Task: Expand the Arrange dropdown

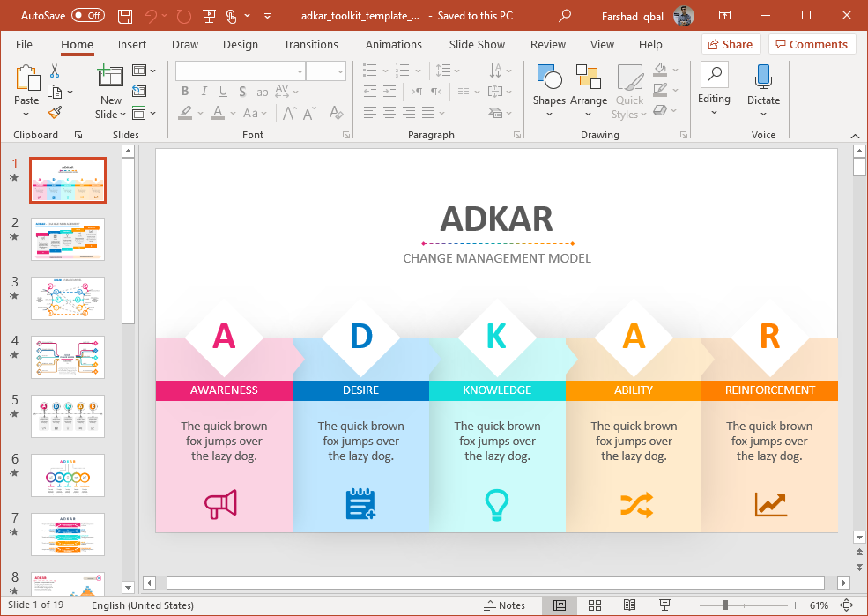Action: tap(588, 89)
